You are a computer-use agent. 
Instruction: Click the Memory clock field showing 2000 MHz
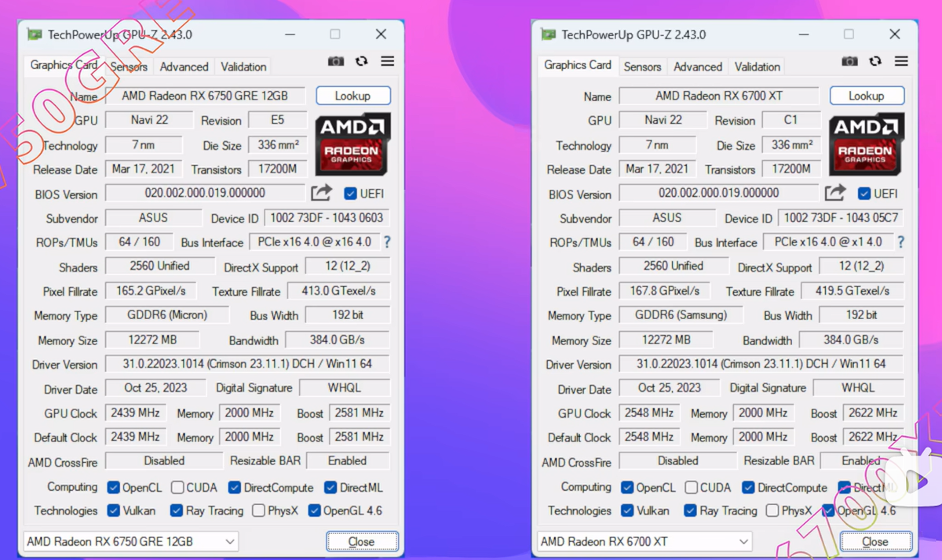point(250,413)
